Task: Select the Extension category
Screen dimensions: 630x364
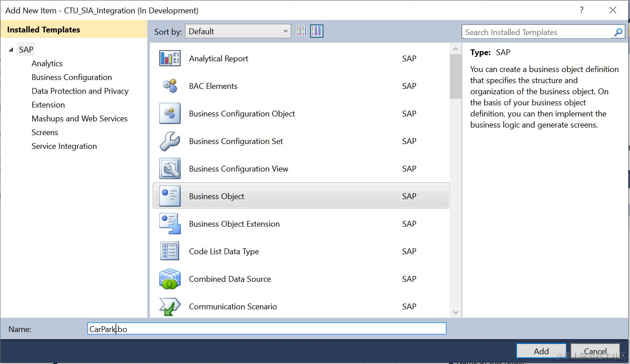Action: [x=48, y=105]
